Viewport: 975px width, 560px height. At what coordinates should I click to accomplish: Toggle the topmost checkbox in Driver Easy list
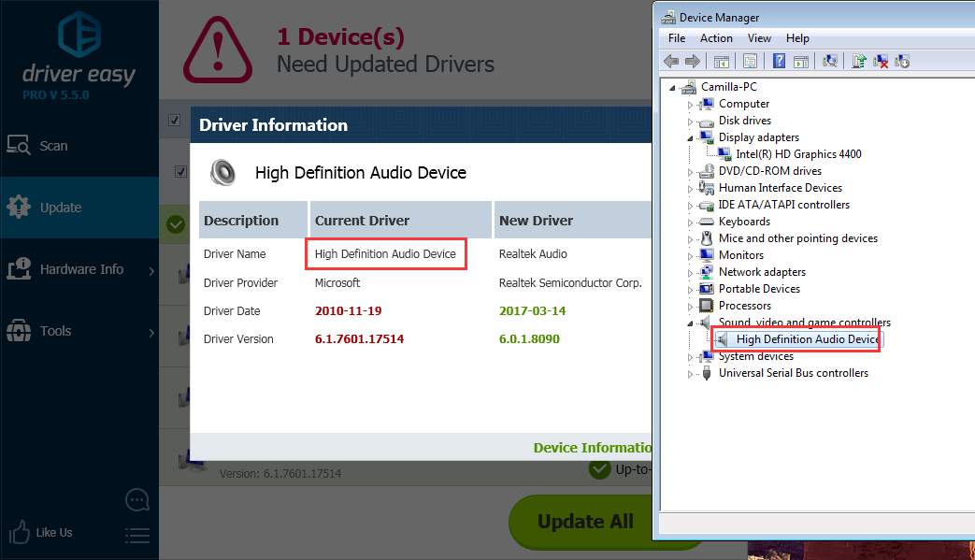click(x=174, y=120)
